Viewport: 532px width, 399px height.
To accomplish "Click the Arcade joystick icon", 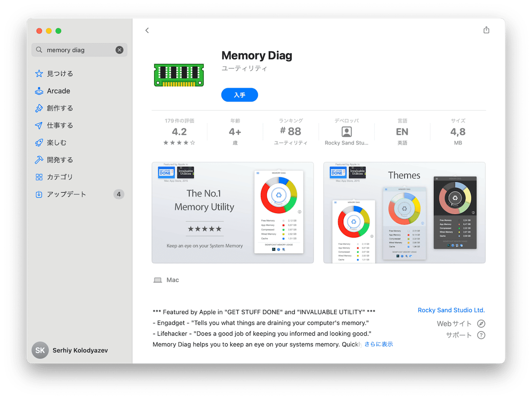I will click(x=39, y=91).
